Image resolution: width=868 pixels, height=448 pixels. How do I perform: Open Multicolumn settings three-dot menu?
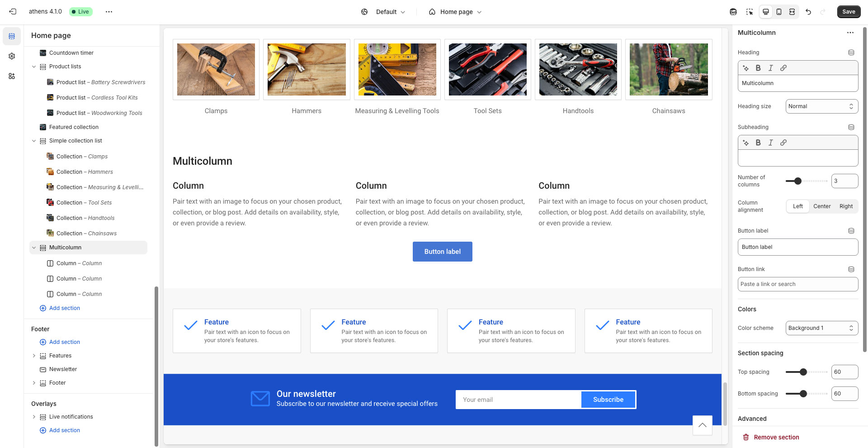click(x=850, y=33)
